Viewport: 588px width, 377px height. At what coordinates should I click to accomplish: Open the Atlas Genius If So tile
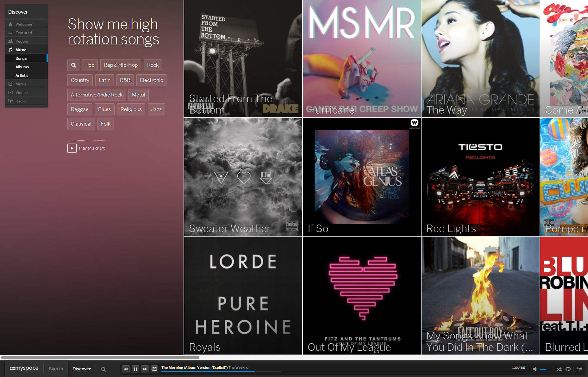[362, 177]
